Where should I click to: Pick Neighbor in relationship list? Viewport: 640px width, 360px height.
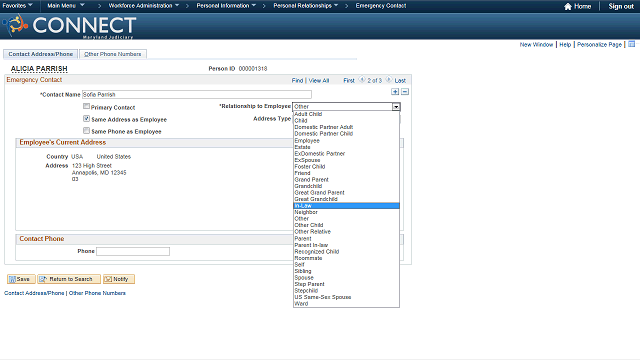click(x=346, y=212)
